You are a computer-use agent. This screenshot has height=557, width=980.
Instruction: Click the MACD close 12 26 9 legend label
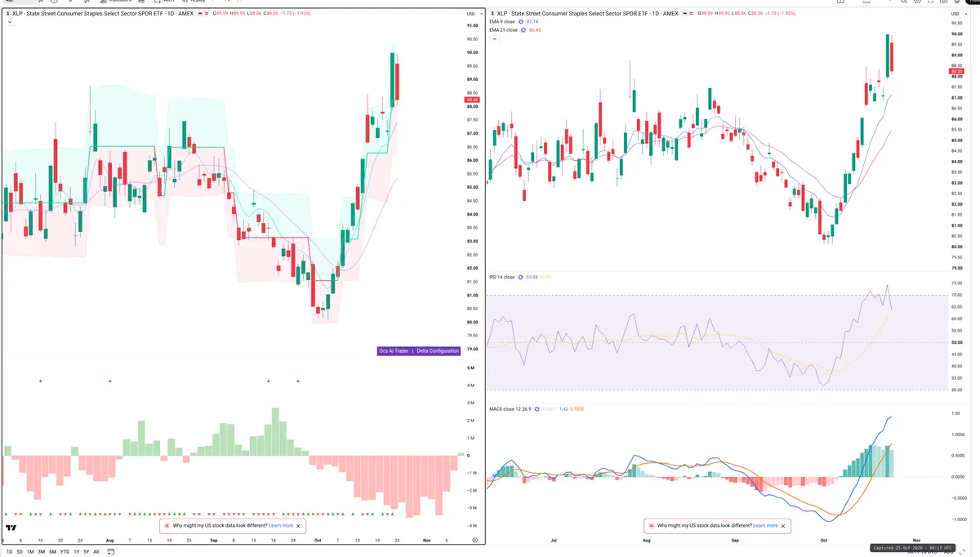coord(510,408)
